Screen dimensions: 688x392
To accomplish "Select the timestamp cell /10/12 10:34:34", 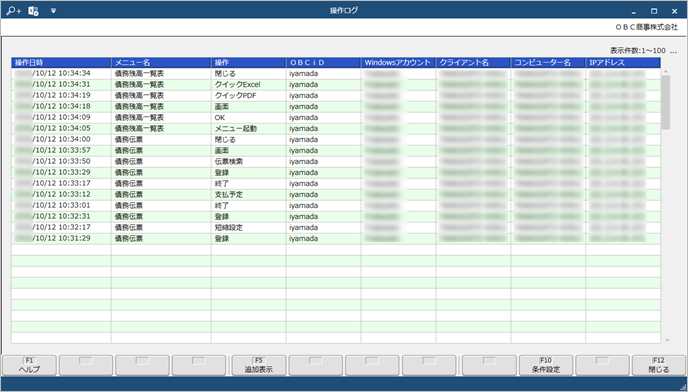I will [x=61, y=74].
